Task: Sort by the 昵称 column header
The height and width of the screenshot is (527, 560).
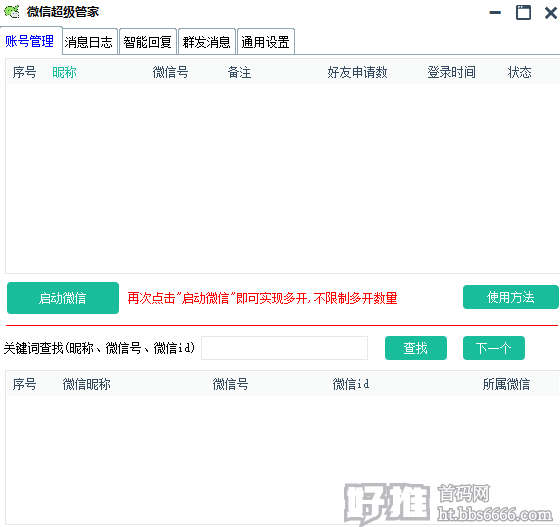Action: click(x=64, y=72)
